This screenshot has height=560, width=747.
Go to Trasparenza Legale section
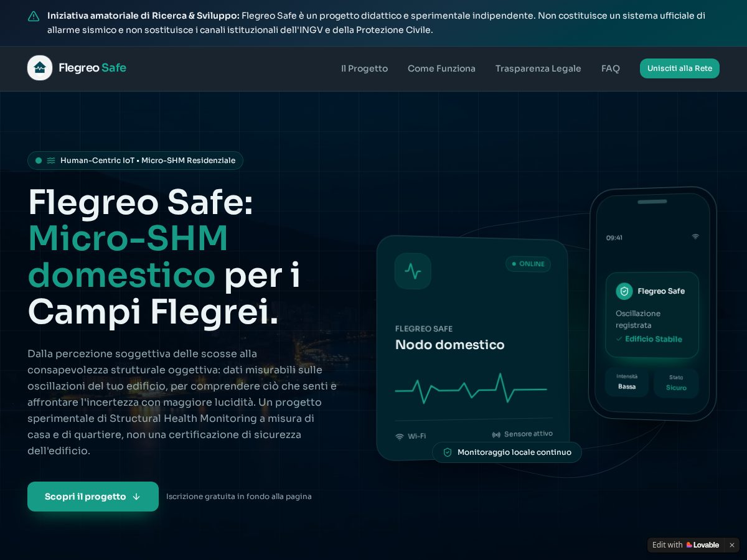[538, 68]
